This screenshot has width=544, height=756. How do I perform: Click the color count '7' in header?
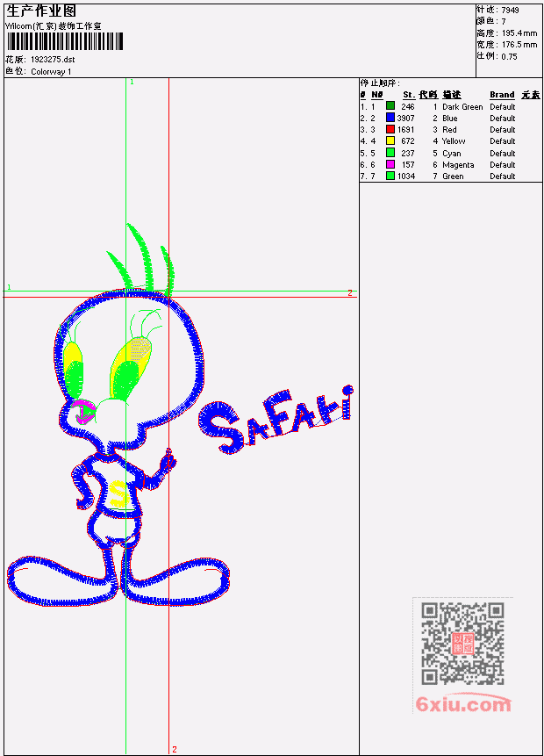pyautogui.click(x=504, y=21)
